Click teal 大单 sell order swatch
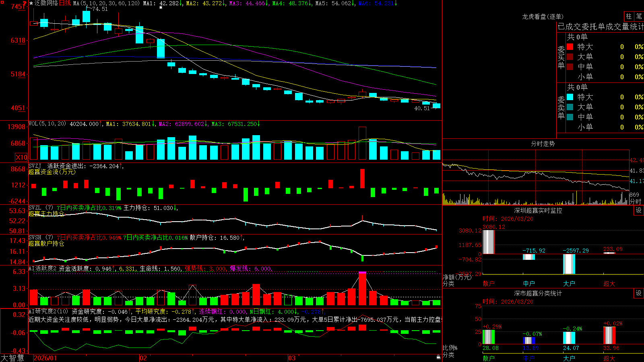The height and width of the screenshot is (362, 644). point(570,107)
